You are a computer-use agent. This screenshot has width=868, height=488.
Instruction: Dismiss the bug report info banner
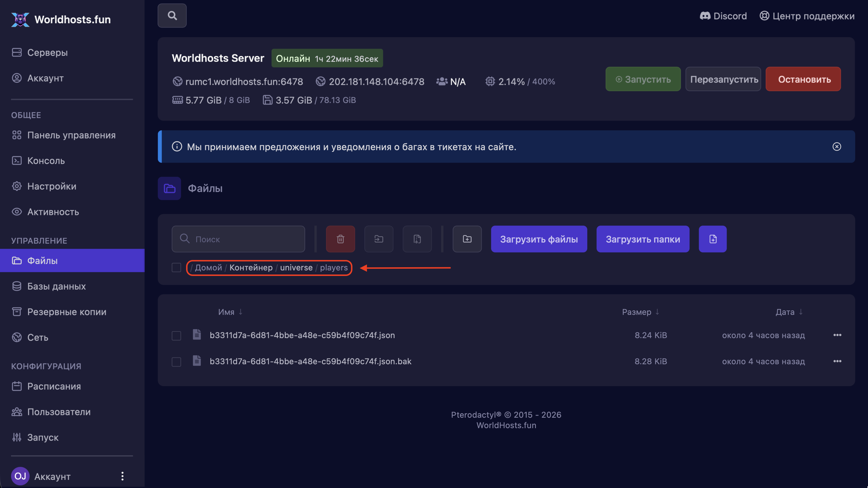pos(837,147)
